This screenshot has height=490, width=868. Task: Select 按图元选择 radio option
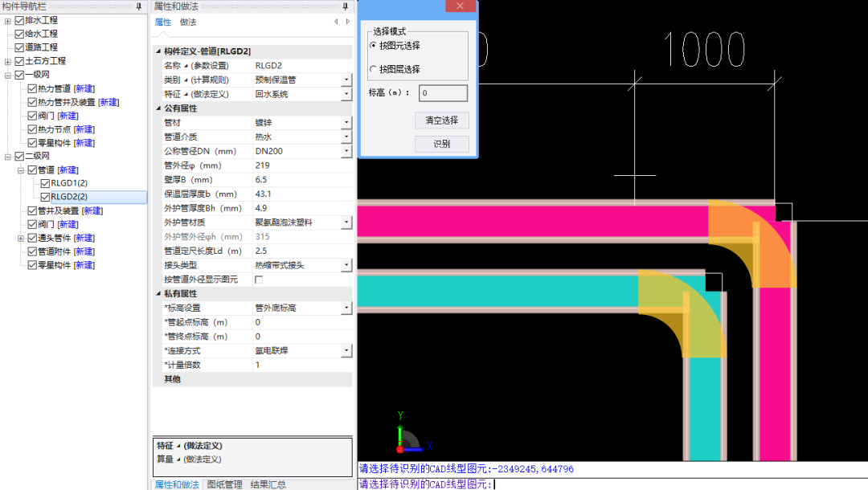373,45
